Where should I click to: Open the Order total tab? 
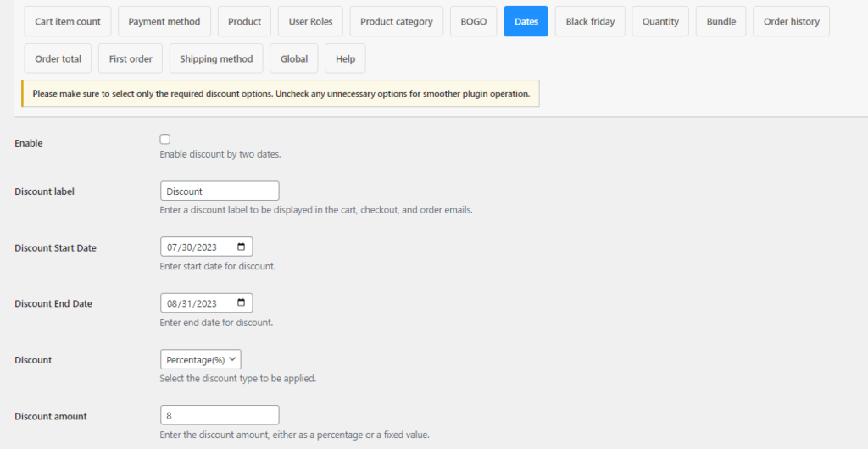pyautogui.click(x=58, y=58)
